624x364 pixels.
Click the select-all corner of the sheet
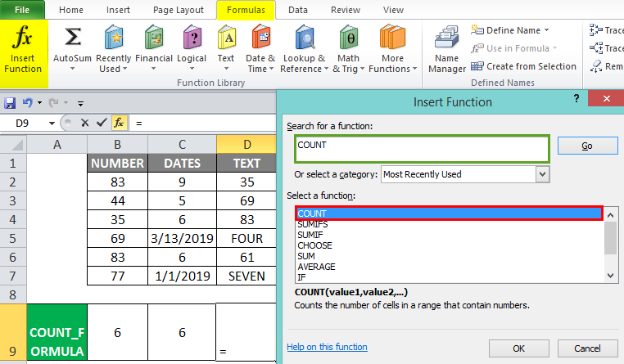(14, 144)
